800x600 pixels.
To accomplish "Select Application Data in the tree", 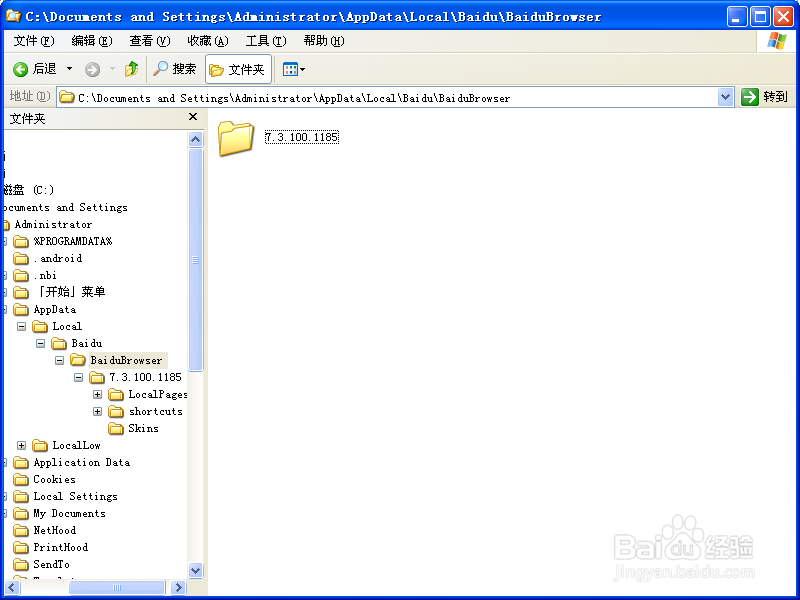I will click(82, 463).
